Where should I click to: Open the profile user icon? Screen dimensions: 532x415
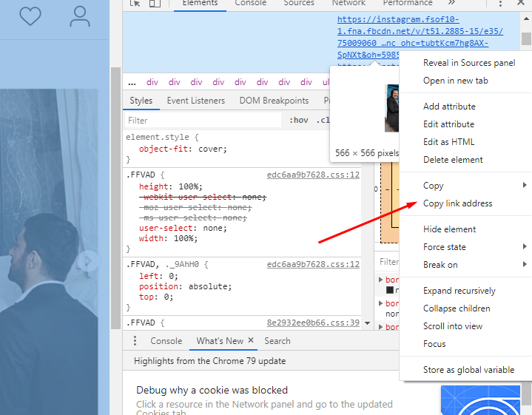click(x=80, y=16)
